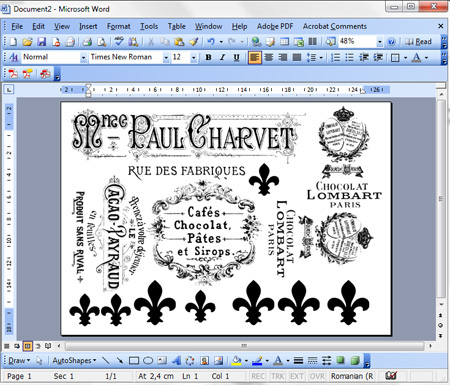Insert a table using the toolbar icon
Screen dimensions: 450x385
click(284, 42)
